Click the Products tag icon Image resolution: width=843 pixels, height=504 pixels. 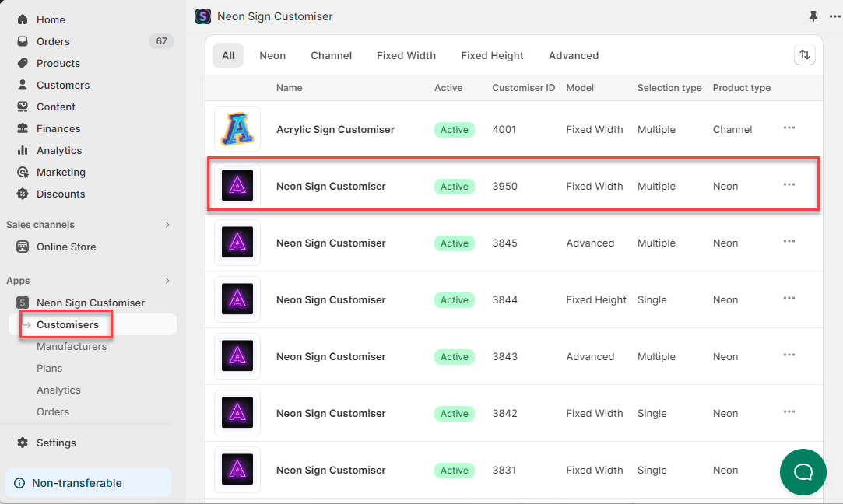[x=23, y=63]
